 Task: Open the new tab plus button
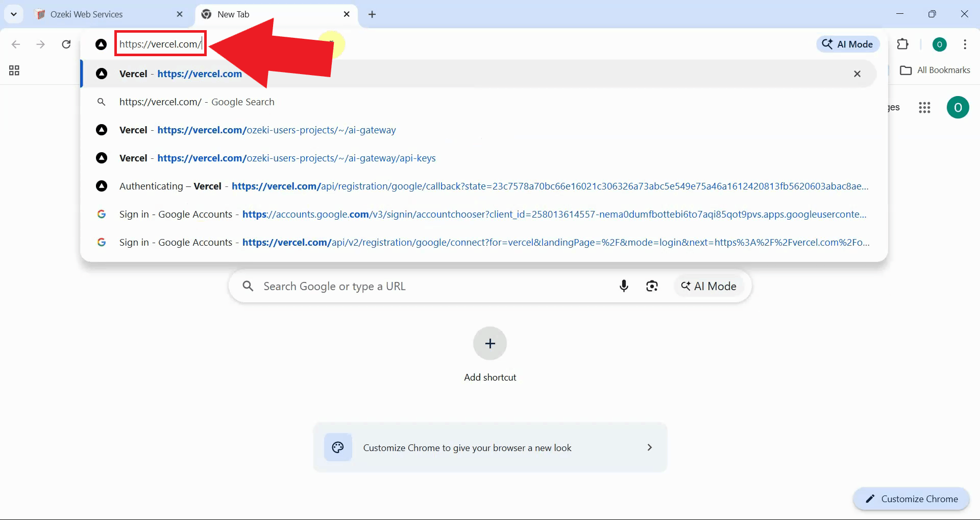pyautogui.click(x=372, y=14)
